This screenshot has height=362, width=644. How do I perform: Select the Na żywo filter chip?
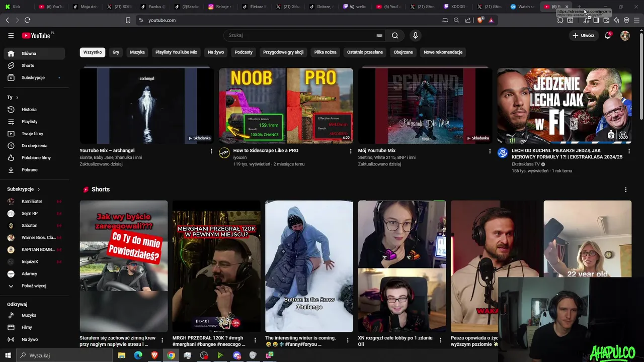pyautogui.click(x=216, y=52)
